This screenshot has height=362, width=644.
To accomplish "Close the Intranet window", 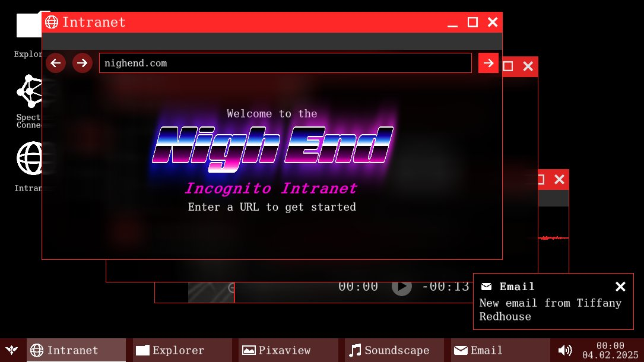I will 493,22.
